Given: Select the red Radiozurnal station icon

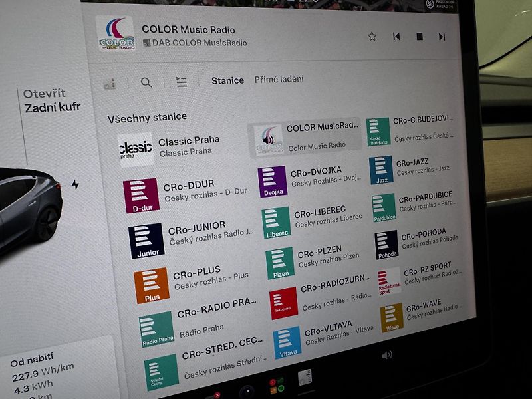Looking at the screenshot, I should coord(284,303).
